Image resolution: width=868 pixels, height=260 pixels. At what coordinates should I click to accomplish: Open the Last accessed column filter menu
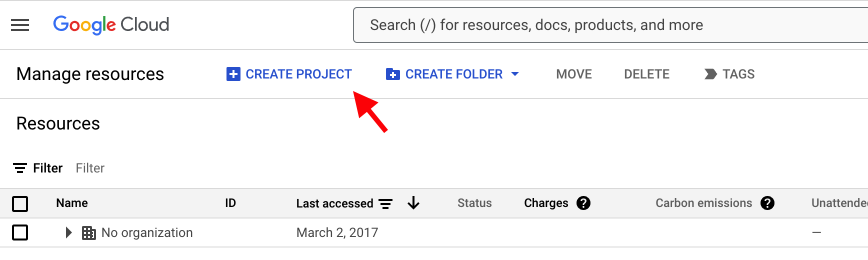(385, 203)
